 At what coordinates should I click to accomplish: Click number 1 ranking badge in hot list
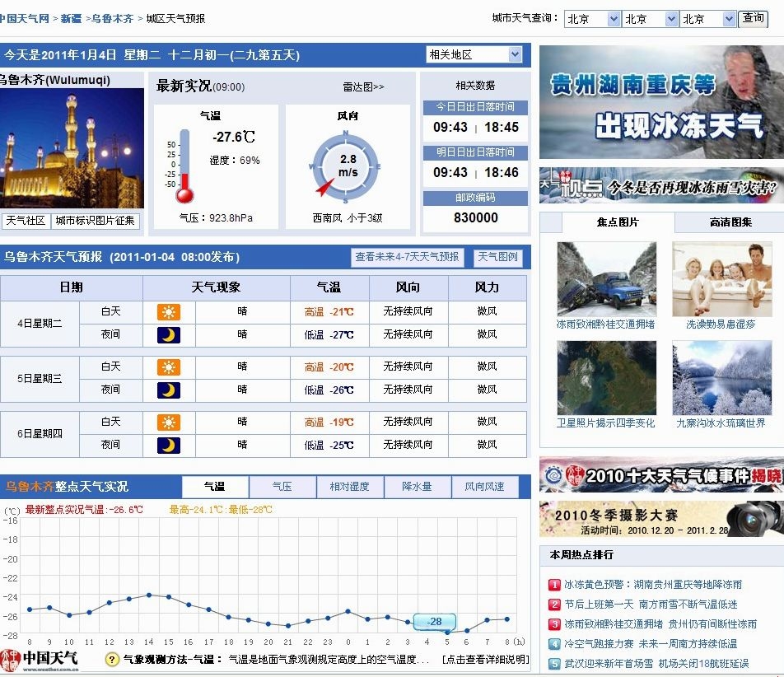[554, 585]
